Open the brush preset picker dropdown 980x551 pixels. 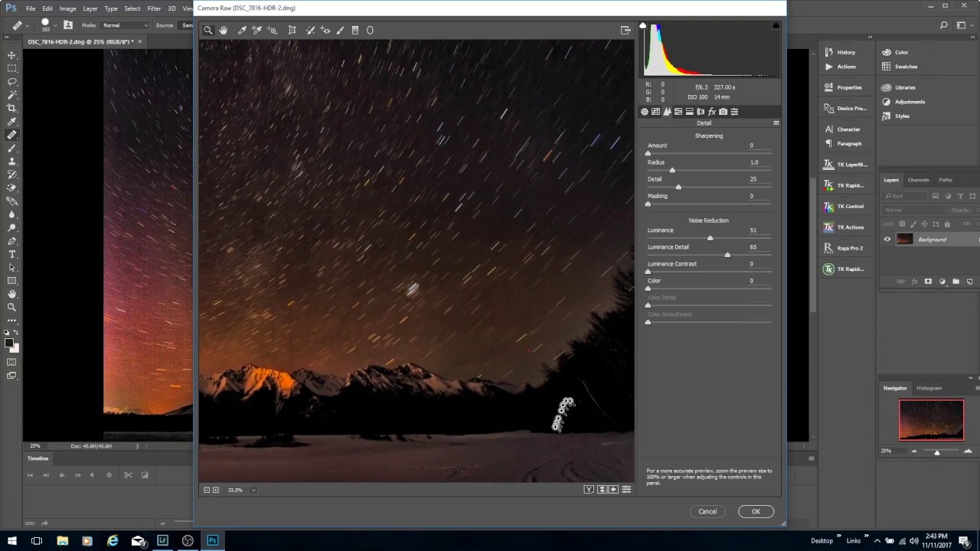coord(56,25)
